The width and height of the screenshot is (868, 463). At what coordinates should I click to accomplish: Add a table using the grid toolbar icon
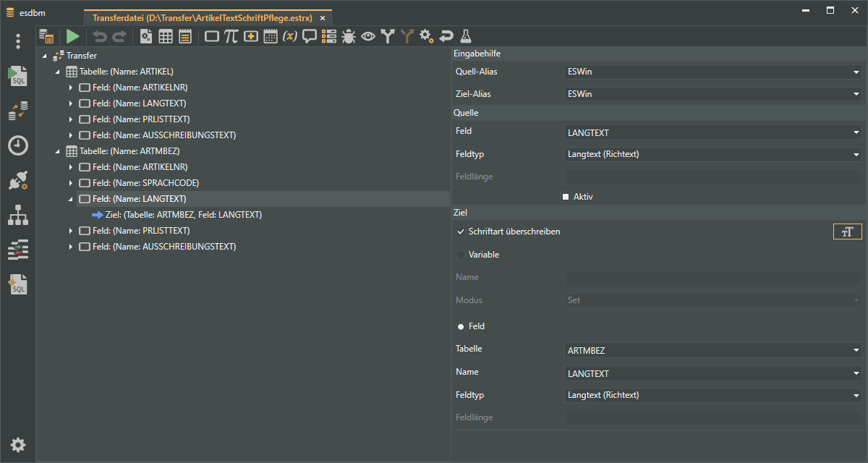(166, 36)
